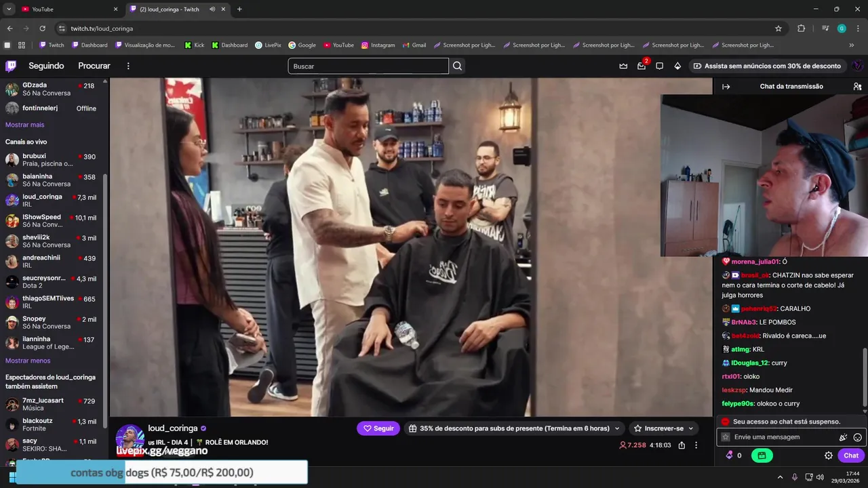Viewport: 868px width, 488px height.
Task: Click the browser address bar URL
Action: [102, 28]
